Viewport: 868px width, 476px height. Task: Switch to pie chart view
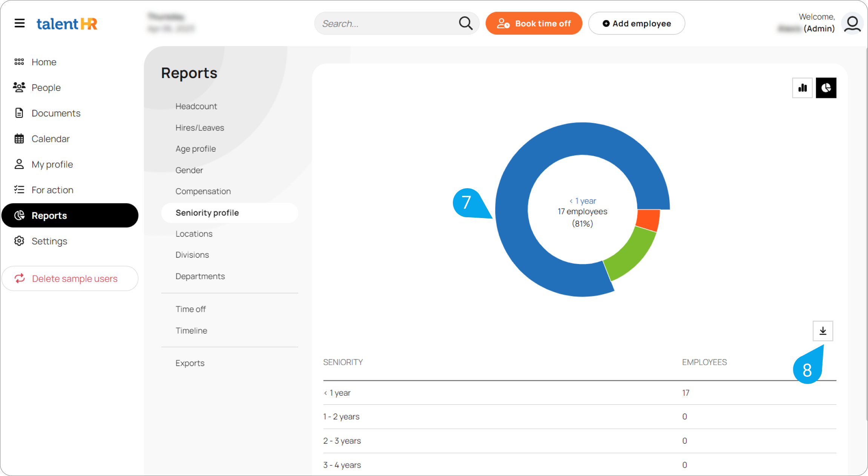[x=826, y=88]
